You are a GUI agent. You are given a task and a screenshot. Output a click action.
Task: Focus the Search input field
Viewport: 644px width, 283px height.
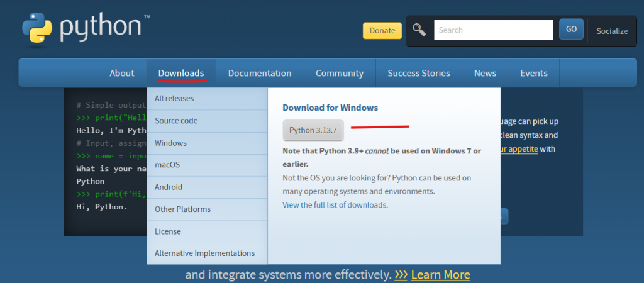click(x=492, y=30)
